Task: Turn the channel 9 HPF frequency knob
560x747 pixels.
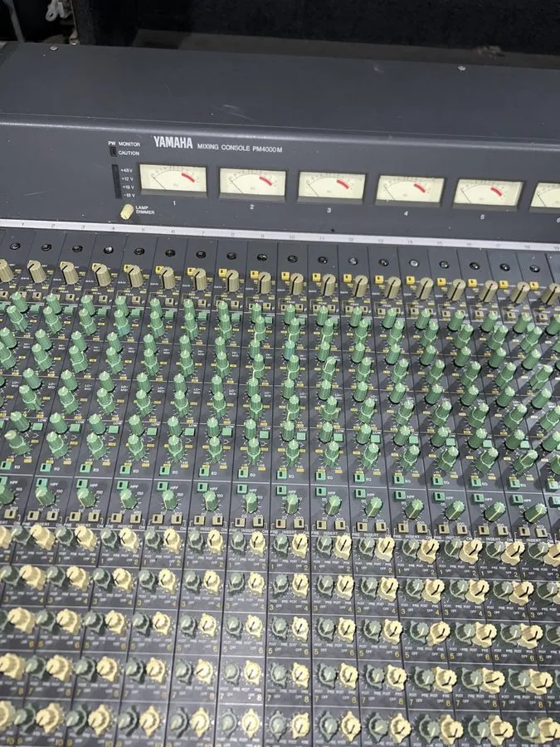Action: pos(251,502)
